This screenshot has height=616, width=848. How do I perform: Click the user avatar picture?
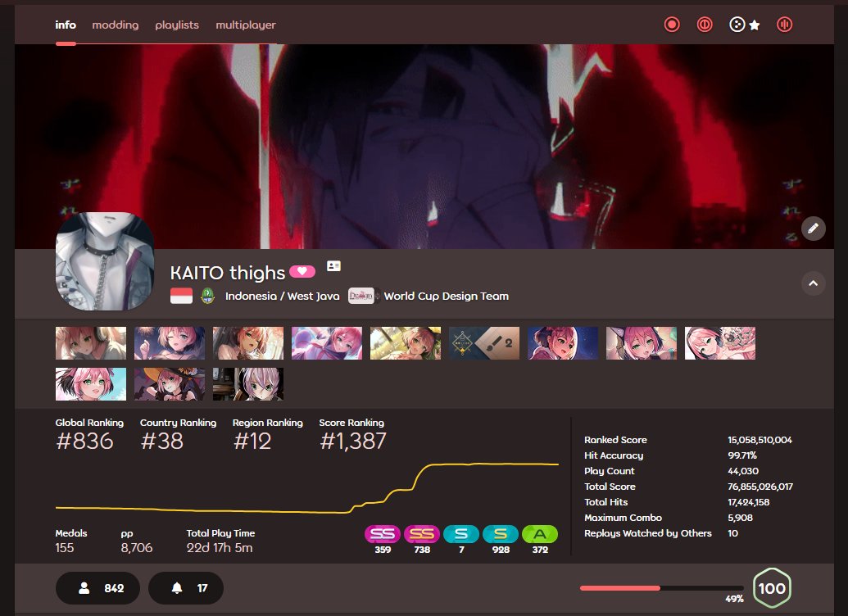105,261
